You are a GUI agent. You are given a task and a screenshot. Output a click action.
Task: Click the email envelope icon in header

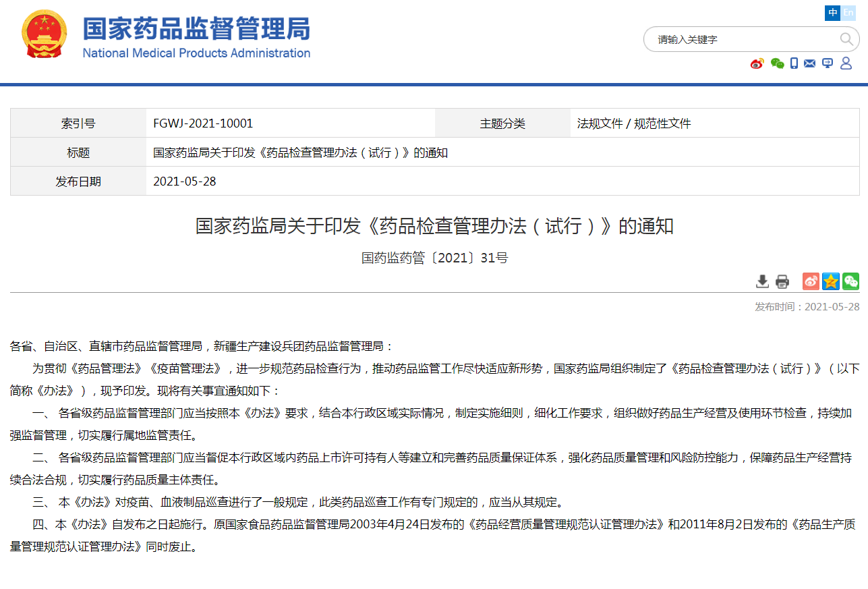[x=810, y=63]
